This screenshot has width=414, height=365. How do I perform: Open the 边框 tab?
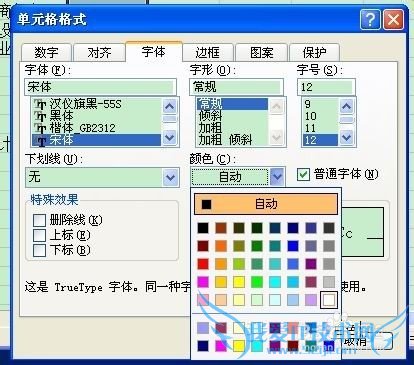coord(207,53)
